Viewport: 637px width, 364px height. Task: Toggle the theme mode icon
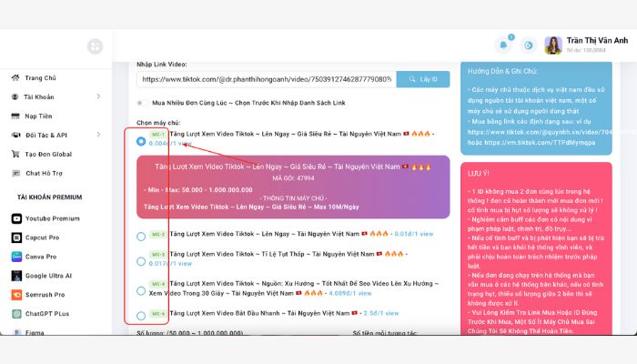[x=528, y=45]
